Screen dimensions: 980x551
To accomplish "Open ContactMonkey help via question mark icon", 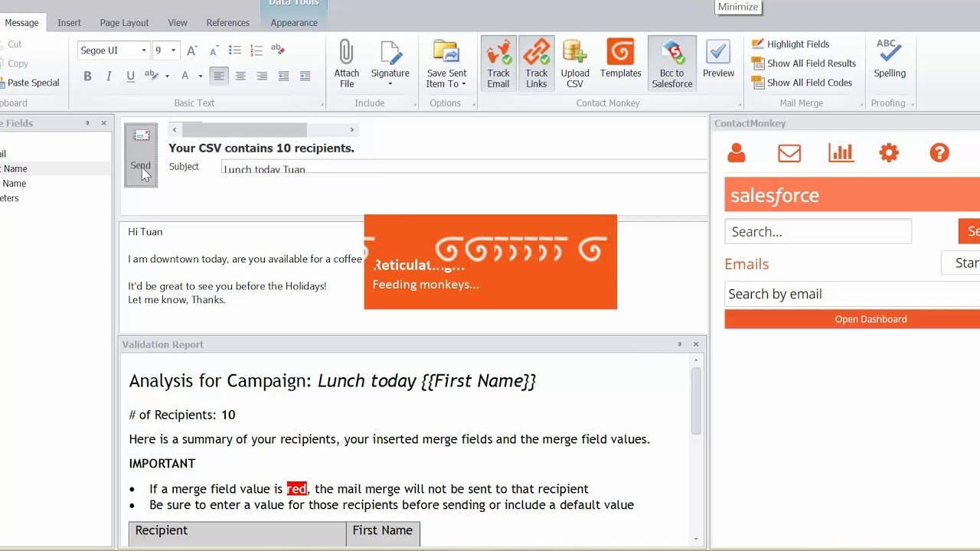I will tap(939, 152).
